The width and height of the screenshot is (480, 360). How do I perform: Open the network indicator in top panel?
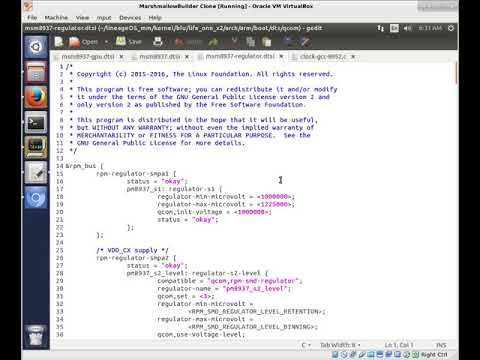380,28
